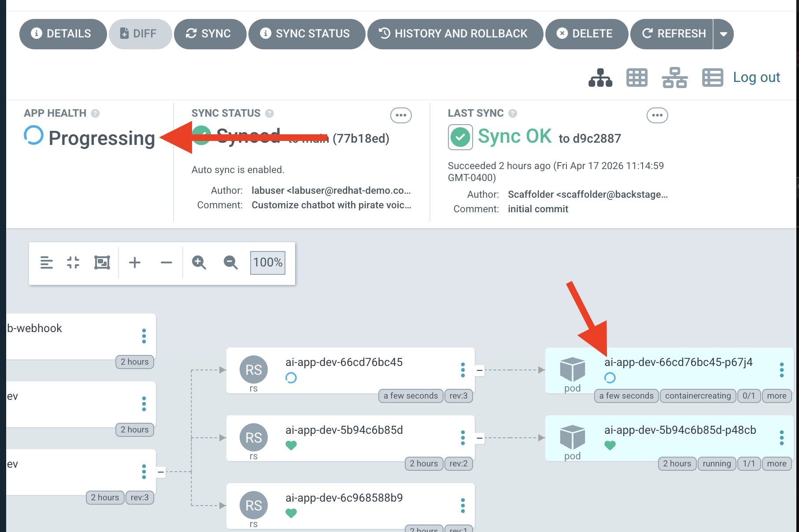Click the zoom out magnifier icon
The height and width of the screenshot is (532, 799).
coord(230,262)
